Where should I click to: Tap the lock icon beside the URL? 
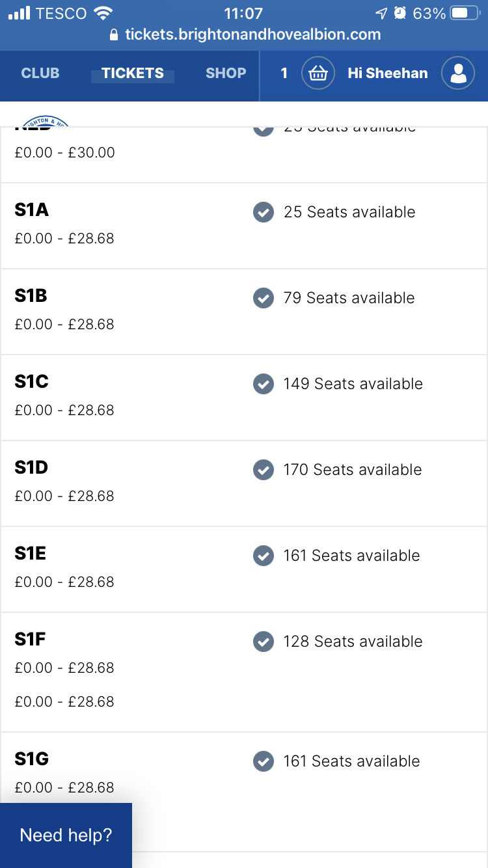115,35
